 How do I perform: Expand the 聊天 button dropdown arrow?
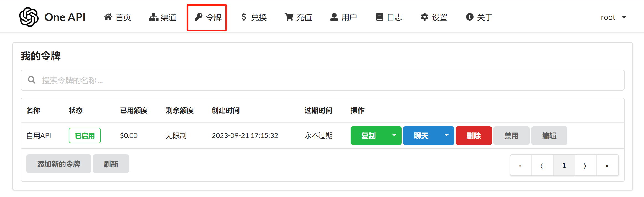tap(447, 135)
